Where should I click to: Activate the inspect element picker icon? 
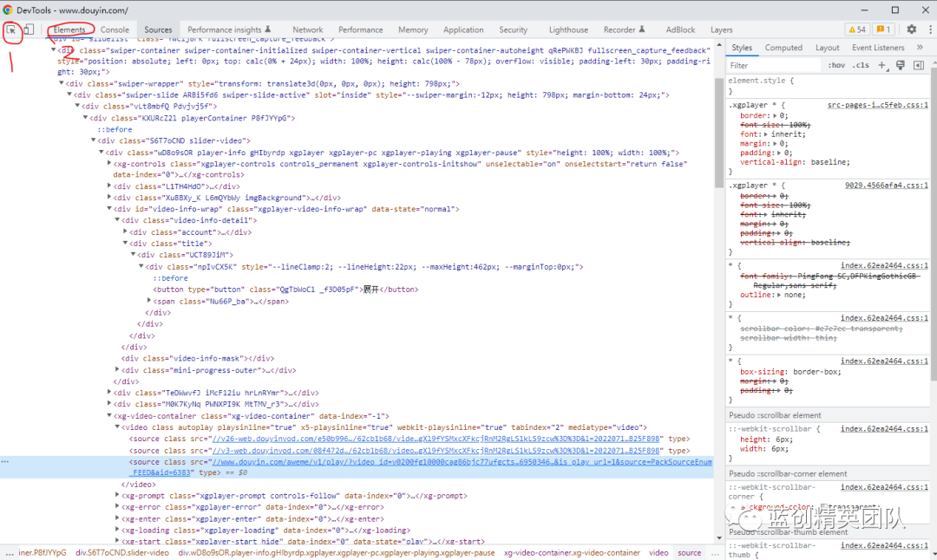(11, 29)
